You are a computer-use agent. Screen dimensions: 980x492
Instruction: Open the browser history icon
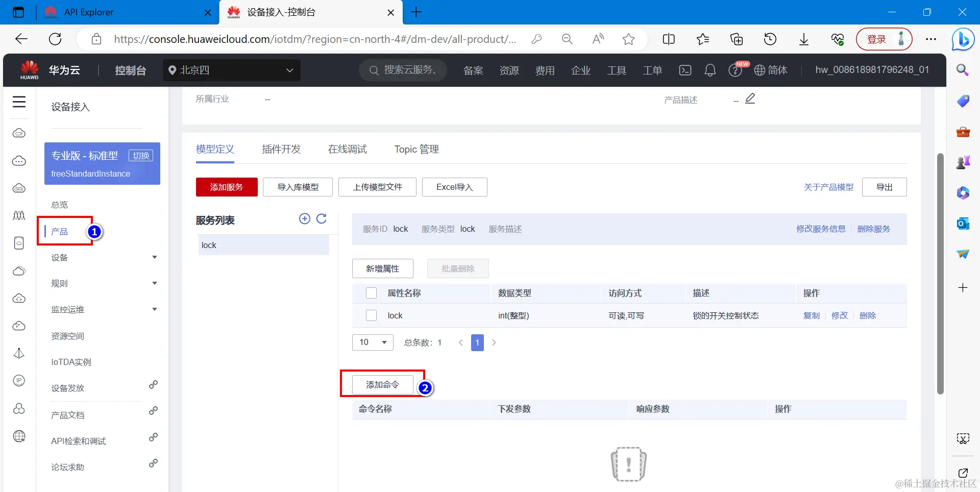(x=770, y=39)
